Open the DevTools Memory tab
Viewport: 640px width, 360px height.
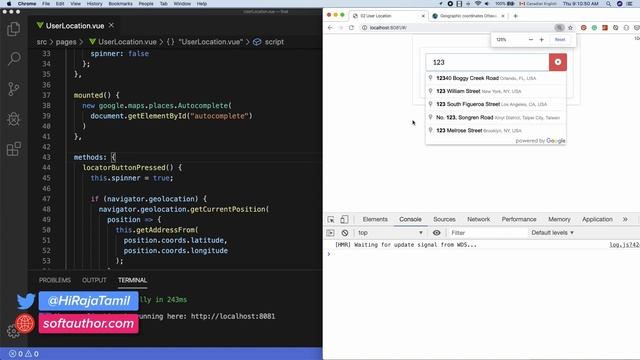click(x=559, y=219)
